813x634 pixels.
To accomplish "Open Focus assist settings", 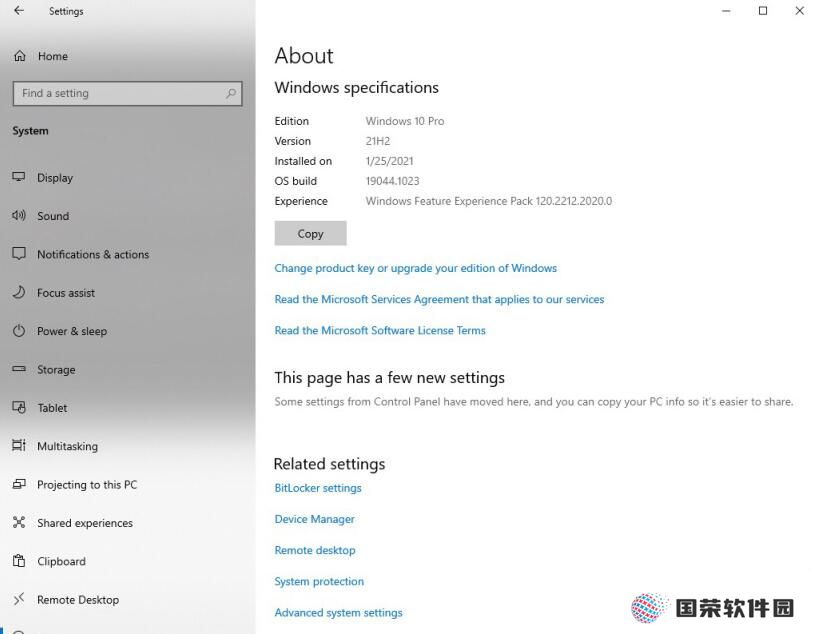I will tap(66, 293).
